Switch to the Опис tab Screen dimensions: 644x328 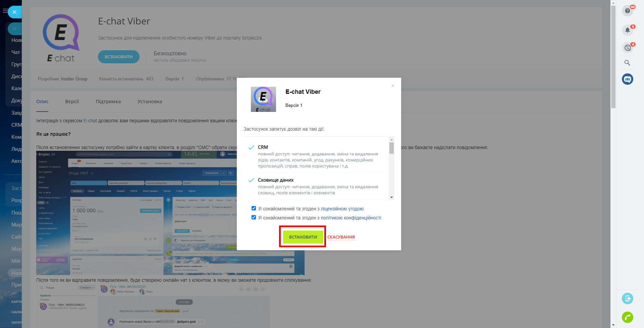point(42,102)
